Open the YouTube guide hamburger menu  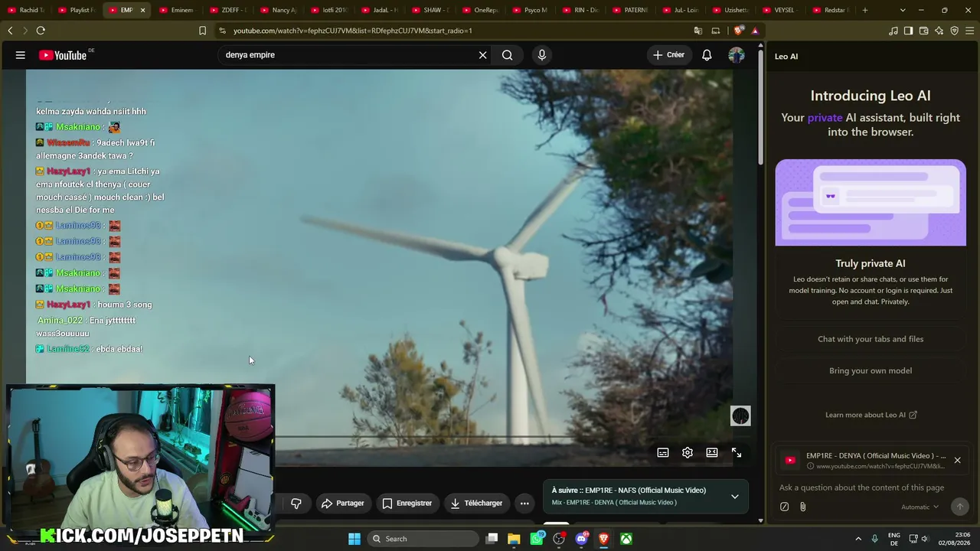point(21,55)
